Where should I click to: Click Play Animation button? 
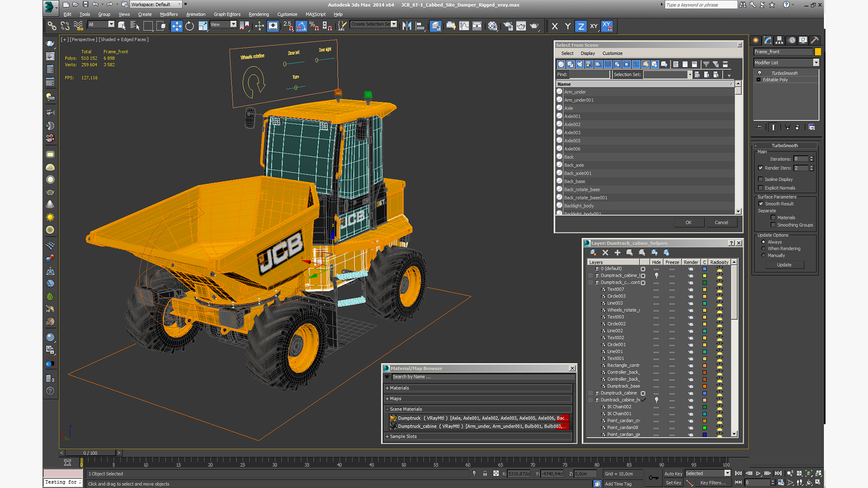point(758,474)
